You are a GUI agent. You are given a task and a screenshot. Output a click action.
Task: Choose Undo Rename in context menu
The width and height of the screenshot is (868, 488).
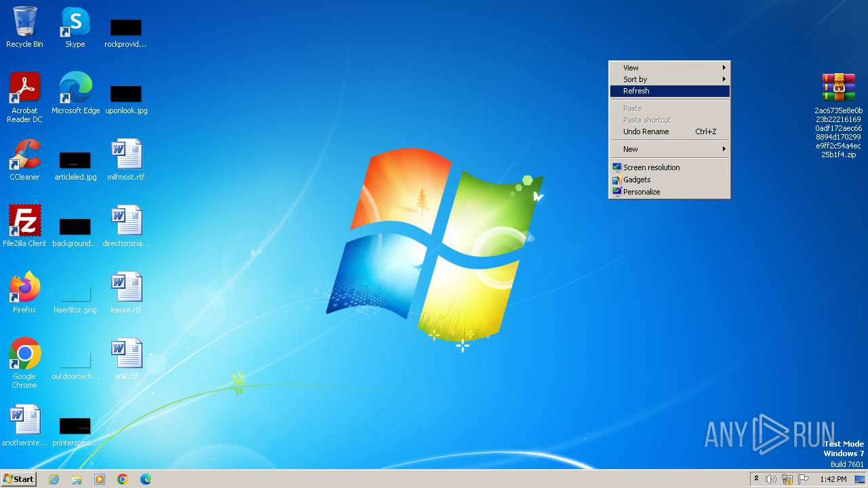pos(669,131)
